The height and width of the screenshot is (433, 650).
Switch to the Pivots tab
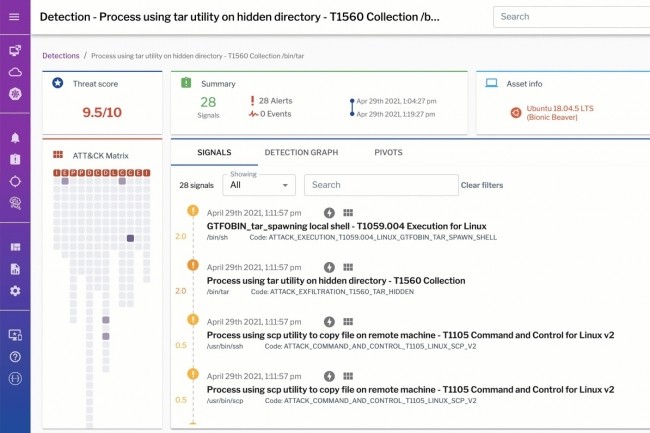click(389, 152)
